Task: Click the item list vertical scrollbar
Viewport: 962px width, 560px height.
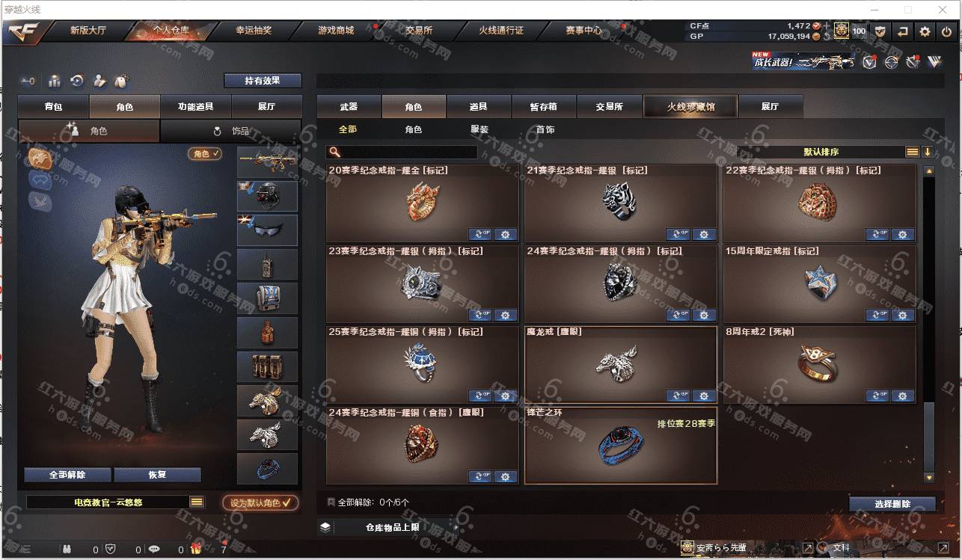Action: pos(929,323)
